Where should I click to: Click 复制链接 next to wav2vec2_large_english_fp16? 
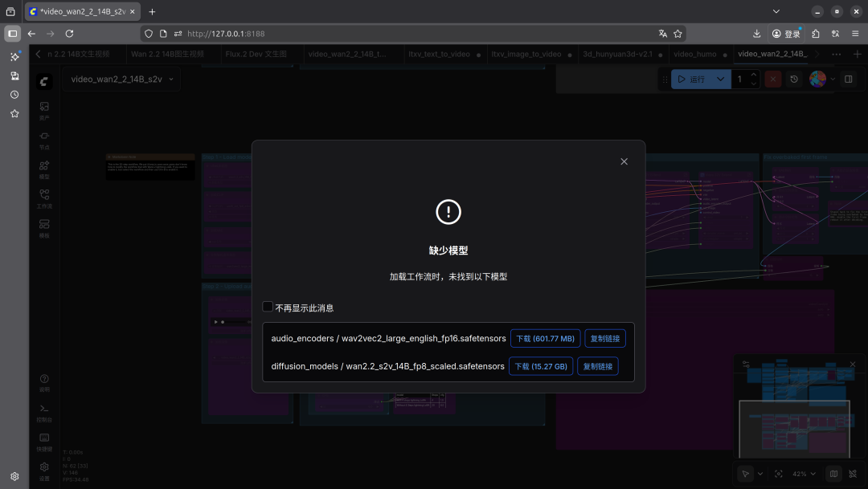point(604,338)
